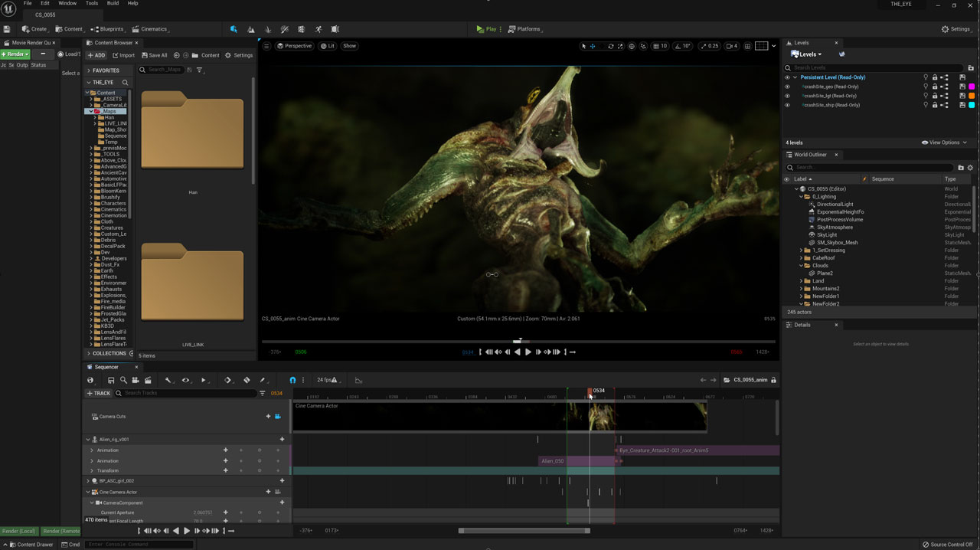The width and height of the screenshot is (980, 550).
Task: Open the Sequencer curve editor icon
Action: pyautogui.click(x=358, y=380)
